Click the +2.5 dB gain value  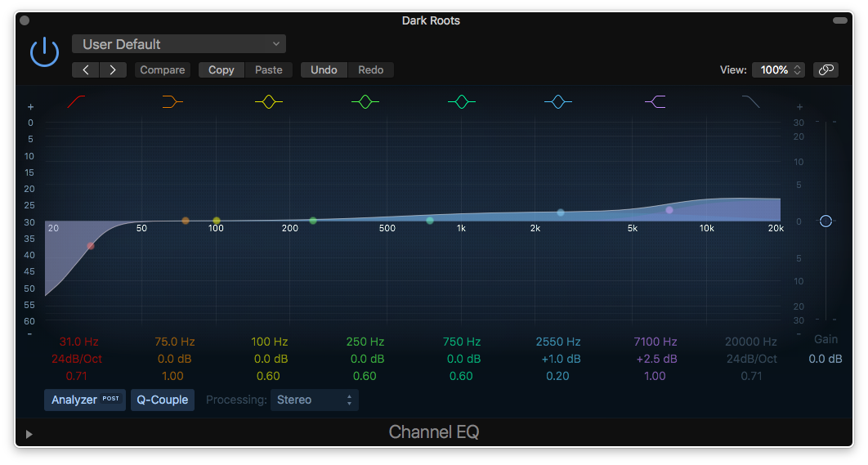(x=656, y=359)
